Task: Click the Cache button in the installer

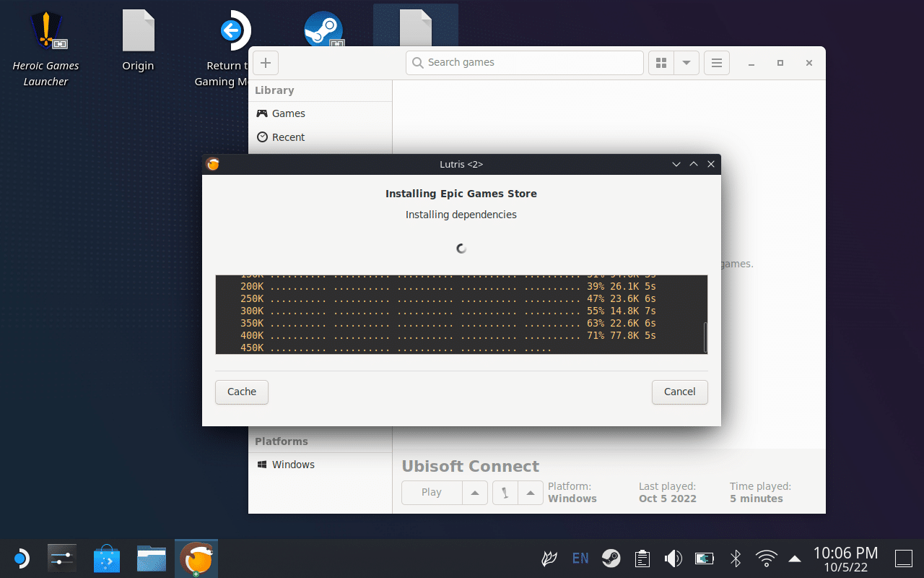Action: pyautogui.click(x=242, y=392)
